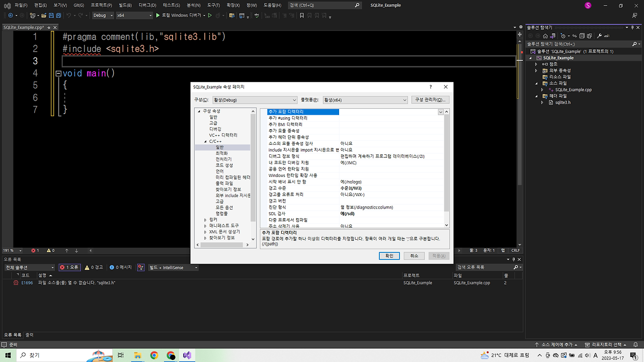Click Collapse All icon in Solution Explorer
644x362 pixels.
coord(582,36)
